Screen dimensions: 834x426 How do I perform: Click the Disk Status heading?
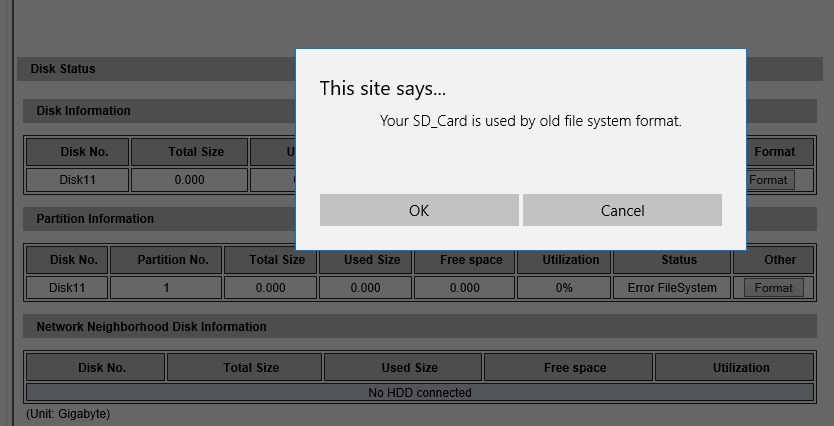(x=63, y=69)
